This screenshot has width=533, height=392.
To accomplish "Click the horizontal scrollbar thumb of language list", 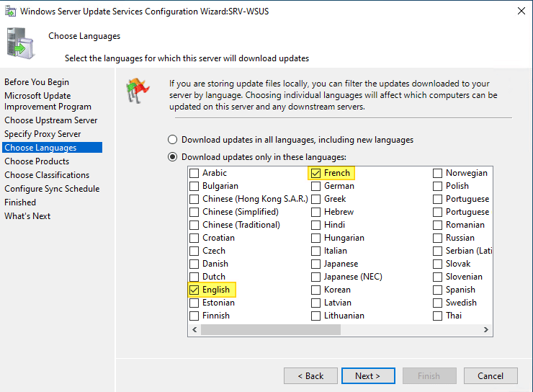I will point(271,329).
